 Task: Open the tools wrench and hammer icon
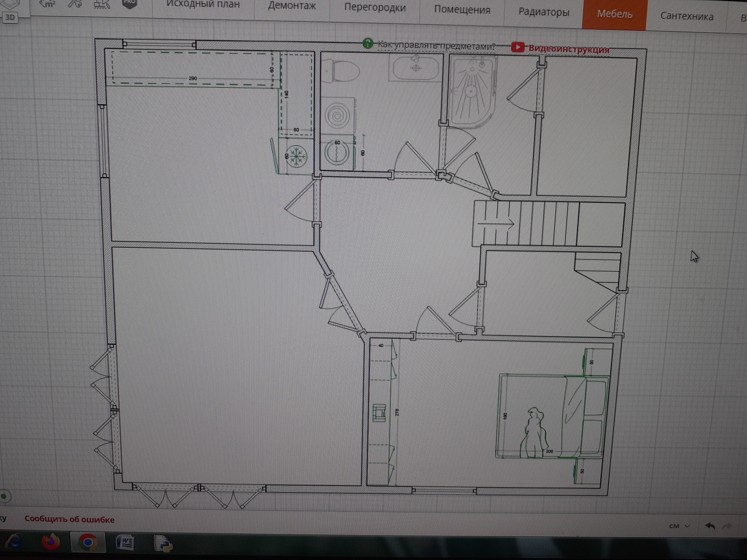(76, 4)
